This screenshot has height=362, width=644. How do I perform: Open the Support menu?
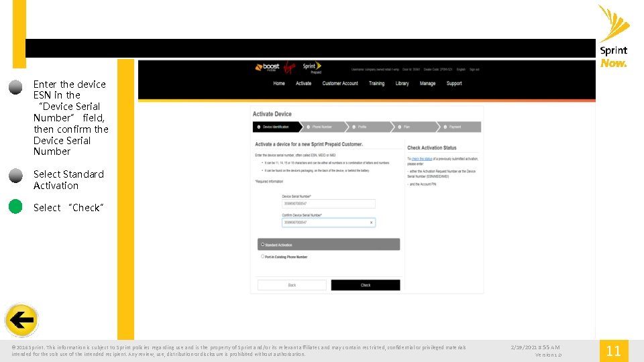(454, 83)
